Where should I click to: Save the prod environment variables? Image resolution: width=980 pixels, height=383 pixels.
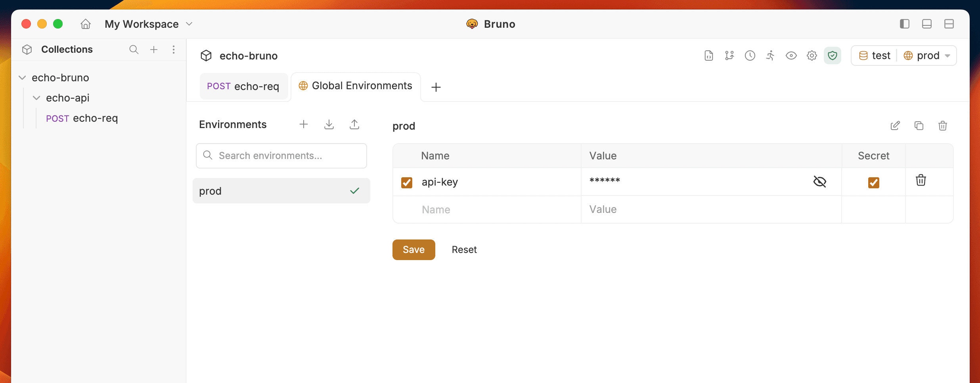(x=413, y=249)
